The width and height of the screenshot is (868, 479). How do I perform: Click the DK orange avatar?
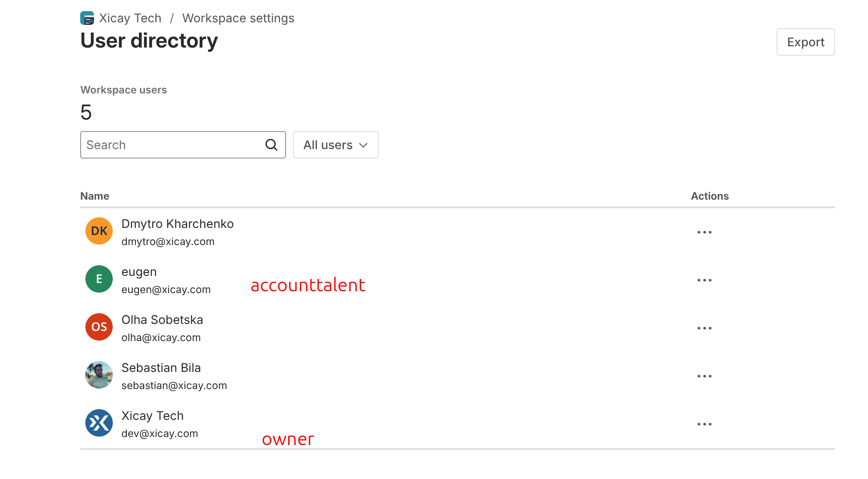(x=99, y=231)
